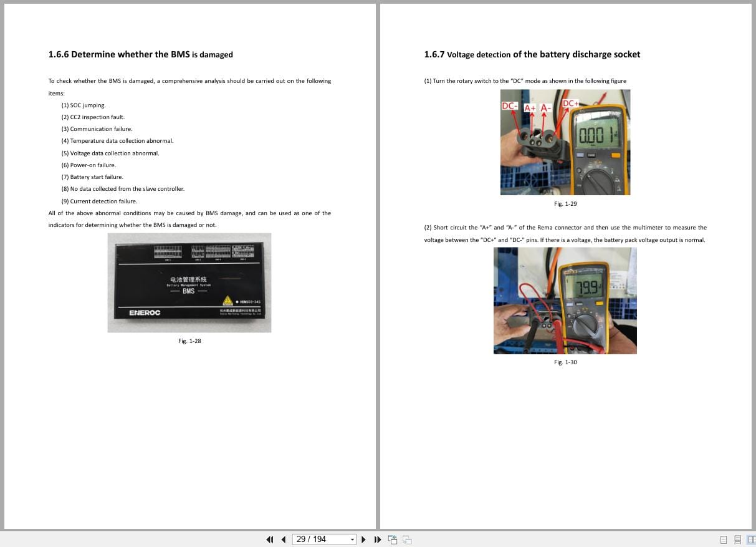The image size is (756, 547).
Task: Skip to the last page of the manual
Action: pyautogui.click(x=378, y=539)
